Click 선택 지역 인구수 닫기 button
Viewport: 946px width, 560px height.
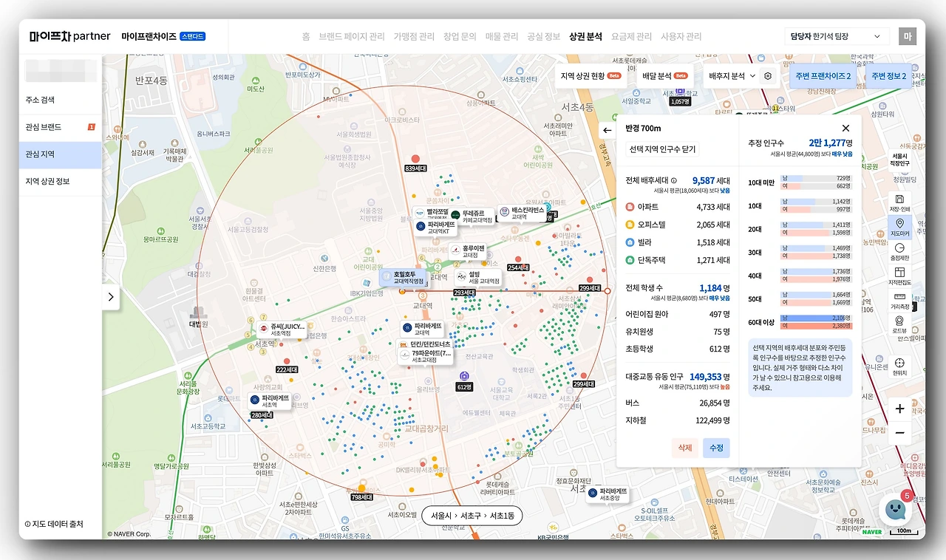(662, 149)
